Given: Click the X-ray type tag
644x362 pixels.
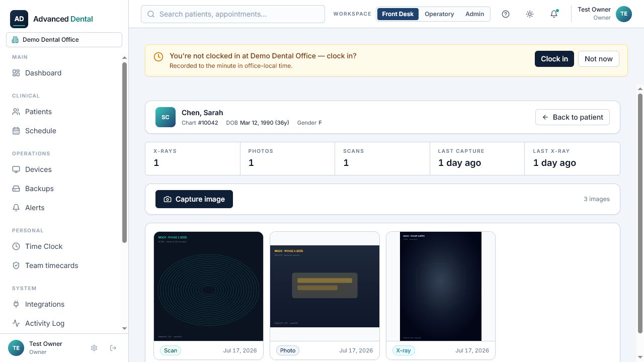Looking at the screenshot, I should point(404,350).
